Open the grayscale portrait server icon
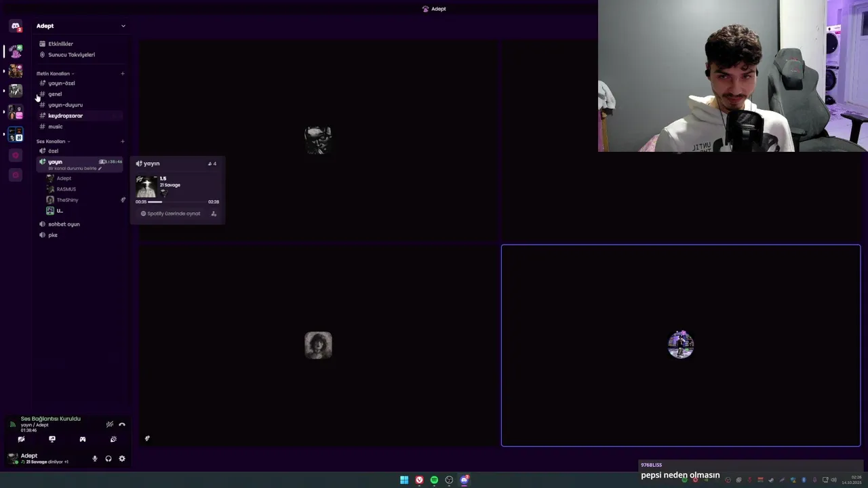868x488 pixels. [16, 91]
